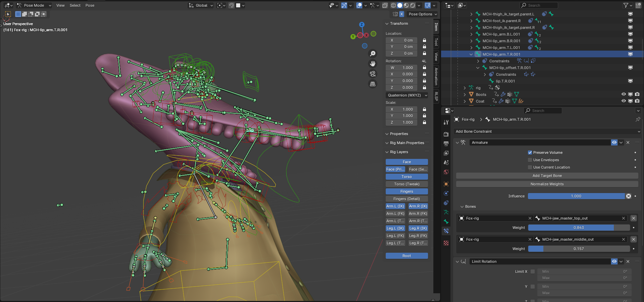The image size is (644, 302).
Task: Toggle Preserve Volume checkbox
Action: (x=530, y=153)
